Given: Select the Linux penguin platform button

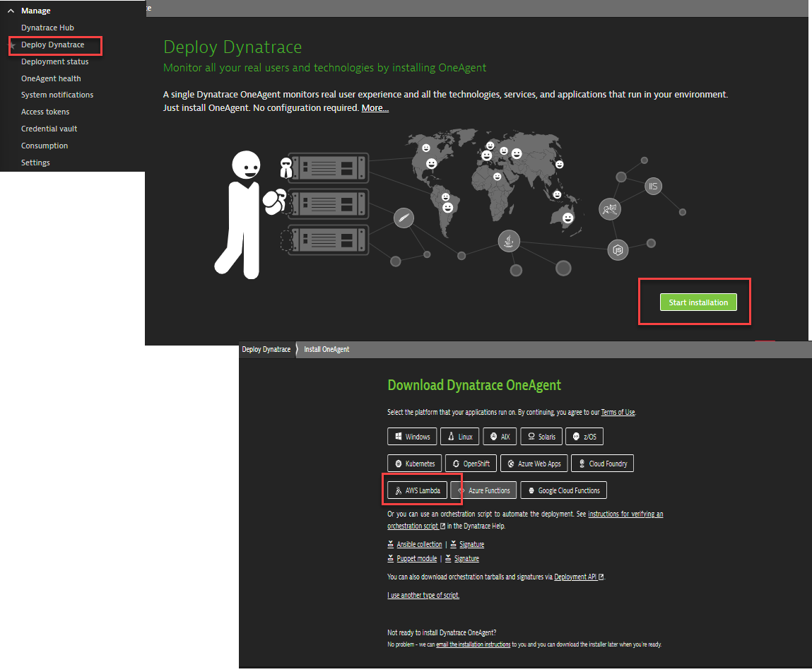Looking at the screenshot, I should tap(459, 437).
